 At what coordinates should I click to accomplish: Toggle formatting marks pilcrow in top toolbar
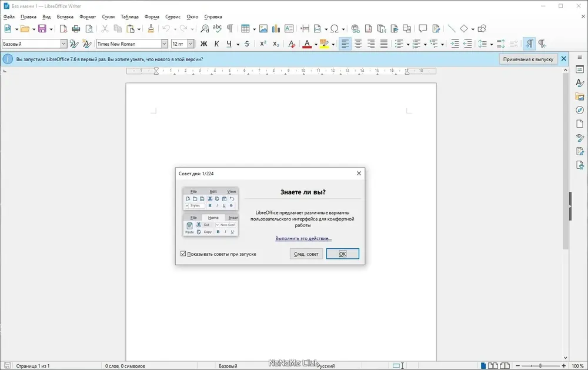pos(230,28)
